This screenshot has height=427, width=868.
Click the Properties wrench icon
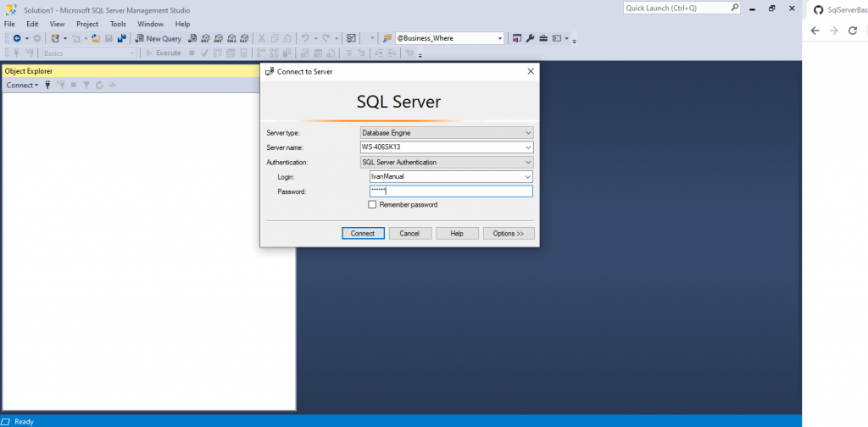pos(530,38)
